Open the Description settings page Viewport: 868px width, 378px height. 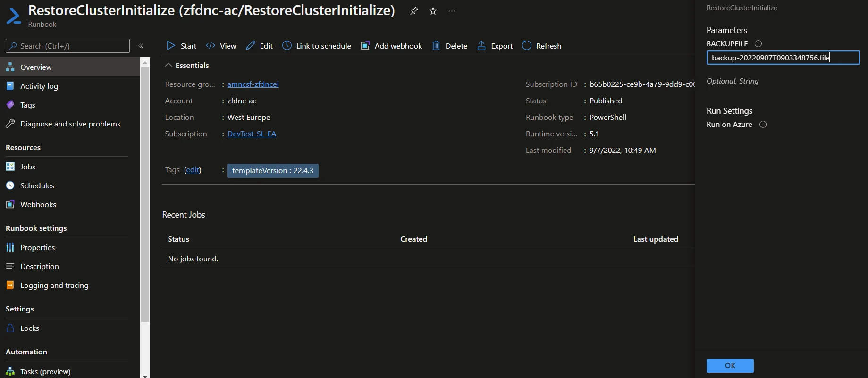point(70,266)
